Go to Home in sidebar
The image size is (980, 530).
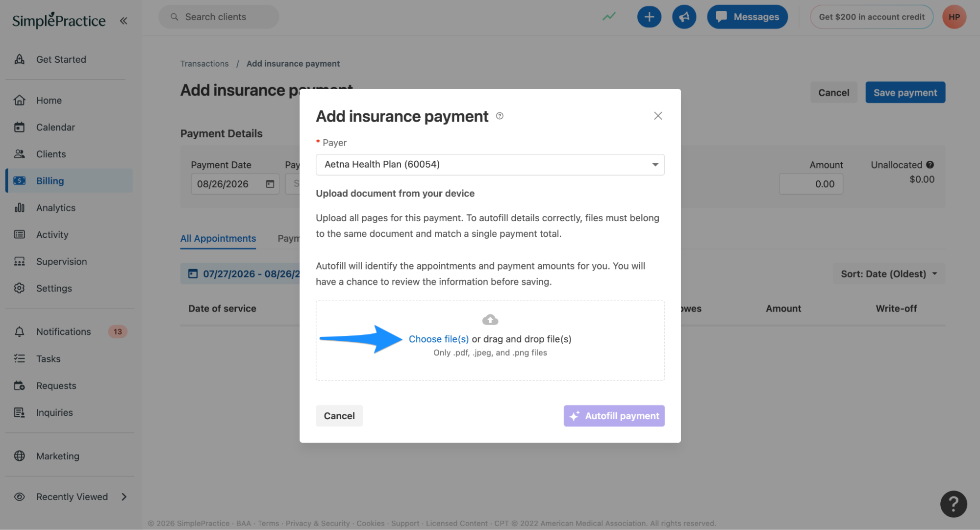point(49,101)
